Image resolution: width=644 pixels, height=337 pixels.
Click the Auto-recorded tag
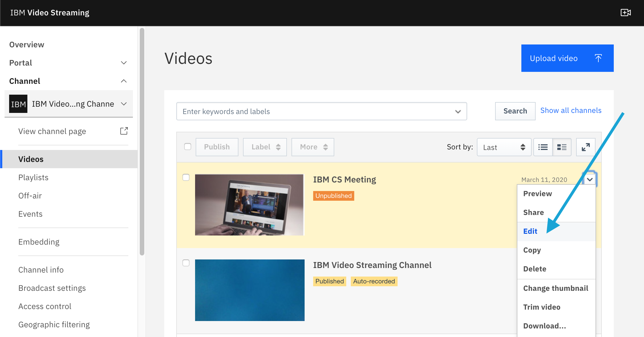[374, 281]
